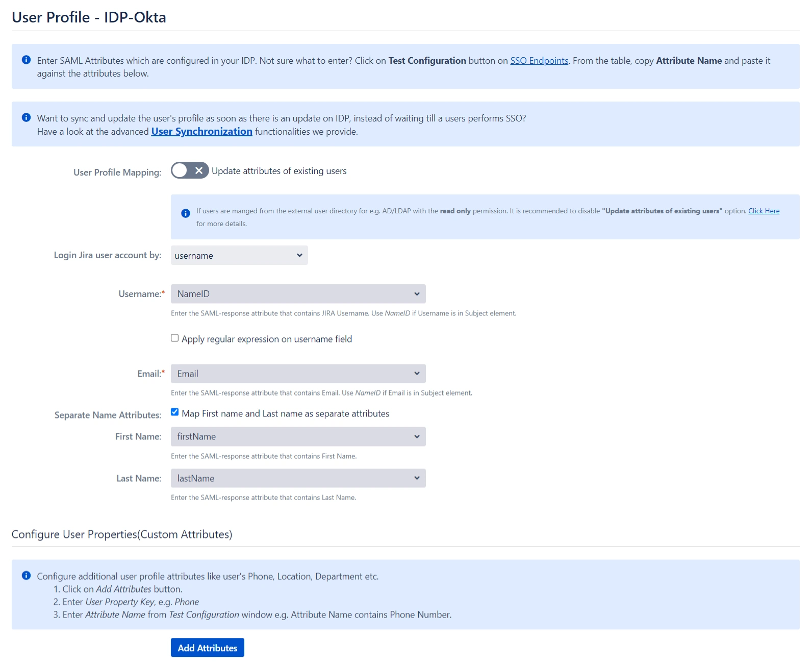This screenshot has height=666, width=812.
Task: Toggle Update attributes of existing users switch
Action: (190, 170)
